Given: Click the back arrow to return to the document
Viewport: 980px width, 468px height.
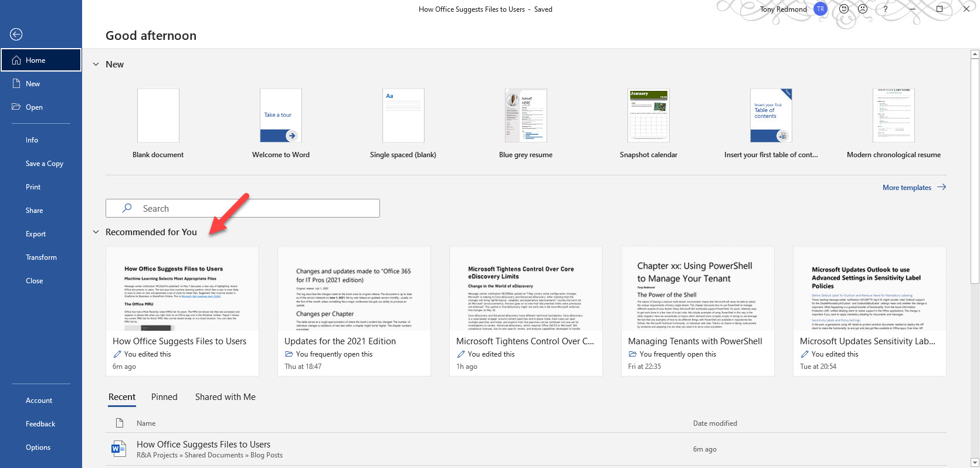Looking at the screenshot, I should [16, 35].
